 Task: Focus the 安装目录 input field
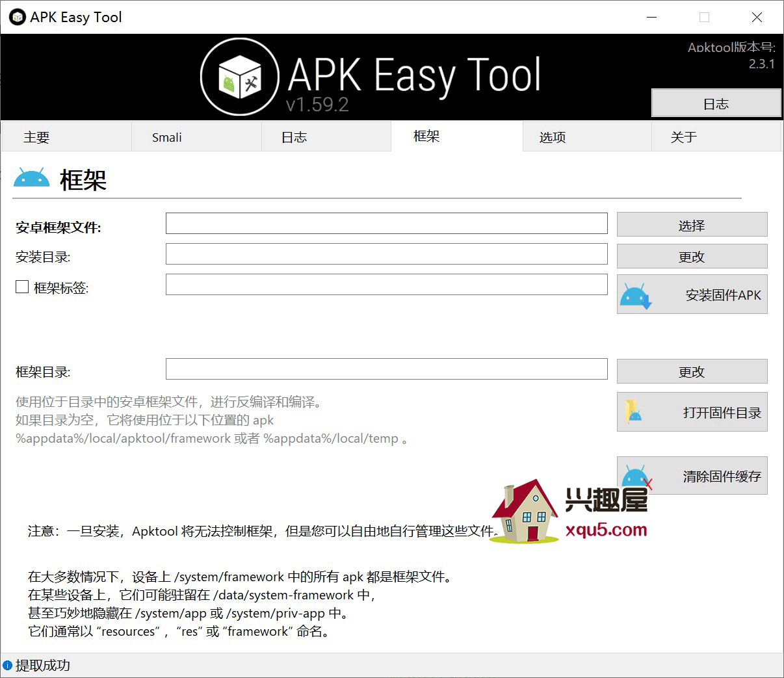[x=387, y=254]
